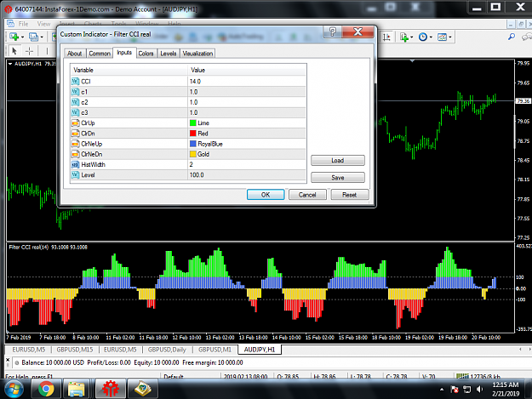
Task: Open the Visualization tab
Action: coord(197,54)
